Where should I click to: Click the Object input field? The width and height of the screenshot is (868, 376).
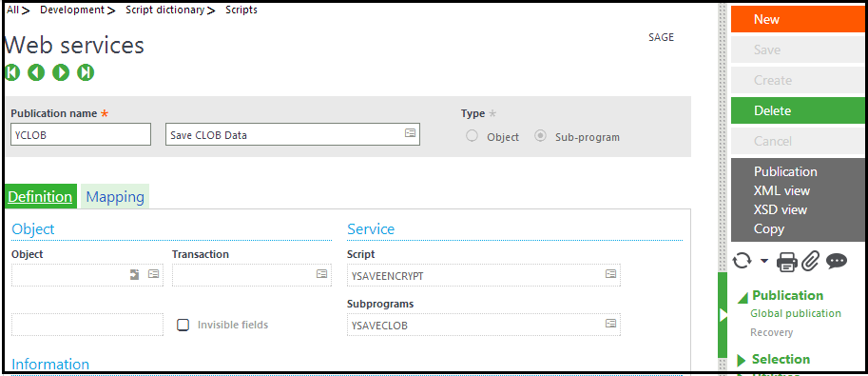coord(87,274)
